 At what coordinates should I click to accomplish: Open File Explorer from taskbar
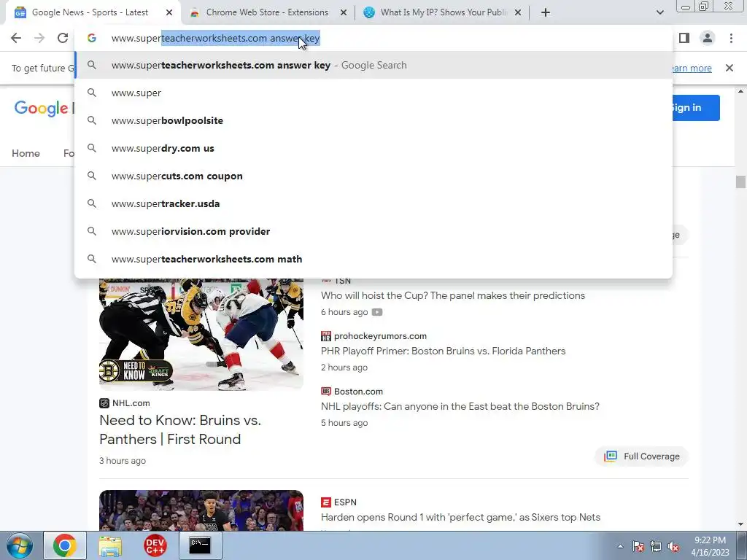click(110, 545)
